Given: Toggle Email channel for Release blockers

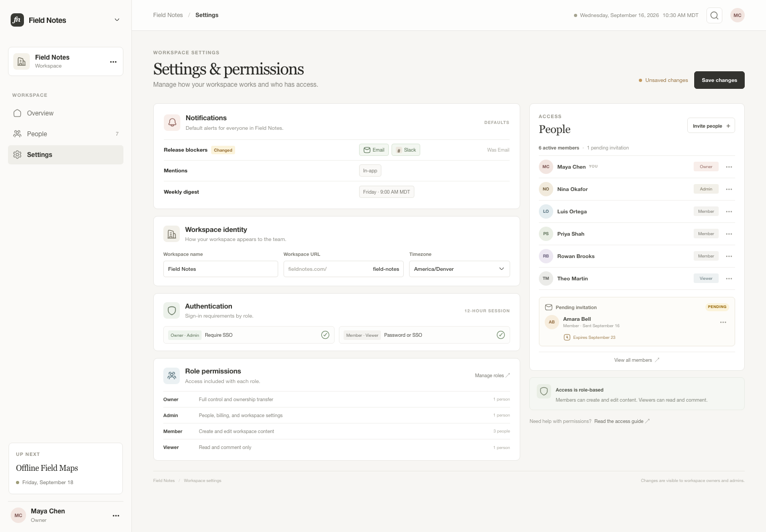Looking at the screenshot, I should (374, 150).
